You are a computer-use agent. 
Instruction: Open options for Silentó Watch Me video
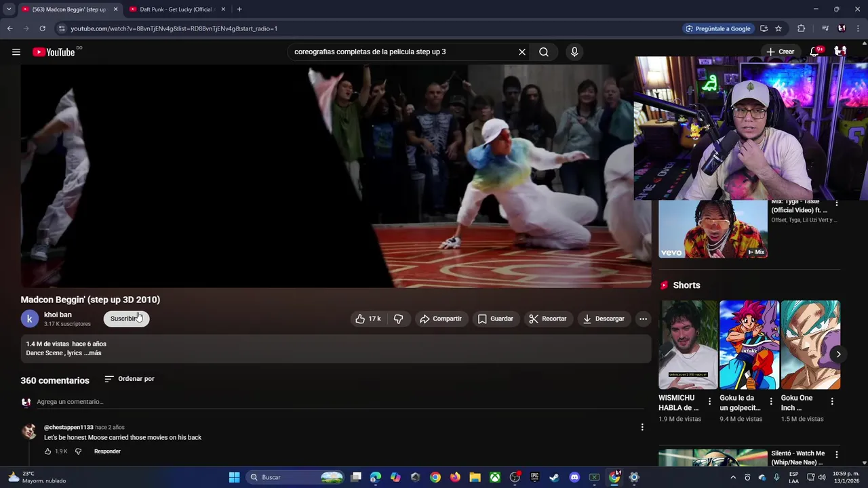[x=836, y=454]
